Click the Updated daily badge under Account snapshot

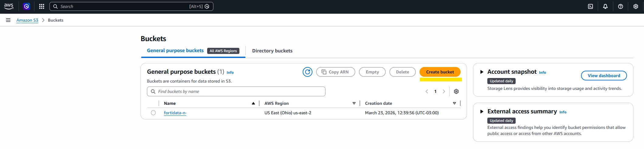coord(501,81)
